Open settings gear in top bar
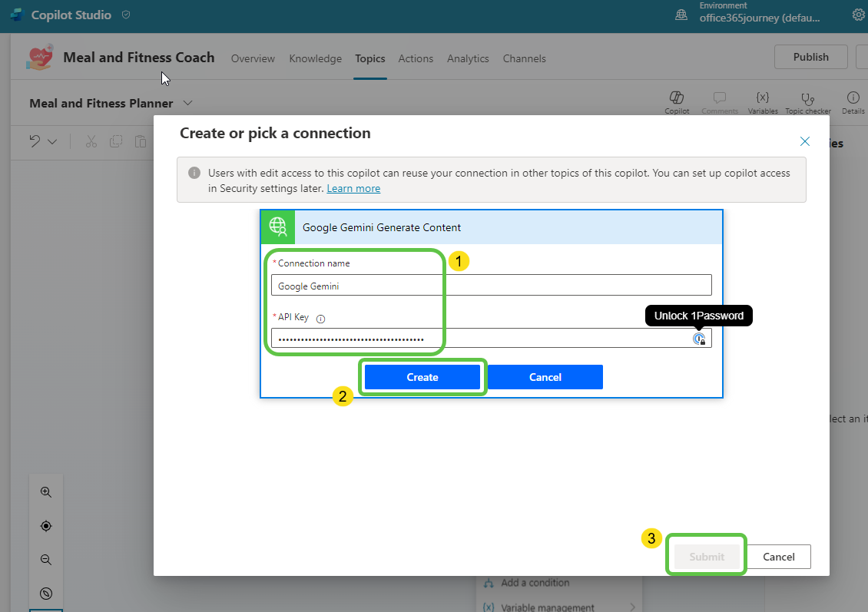The width and height of the screenshot is (868, 612). 859,15
